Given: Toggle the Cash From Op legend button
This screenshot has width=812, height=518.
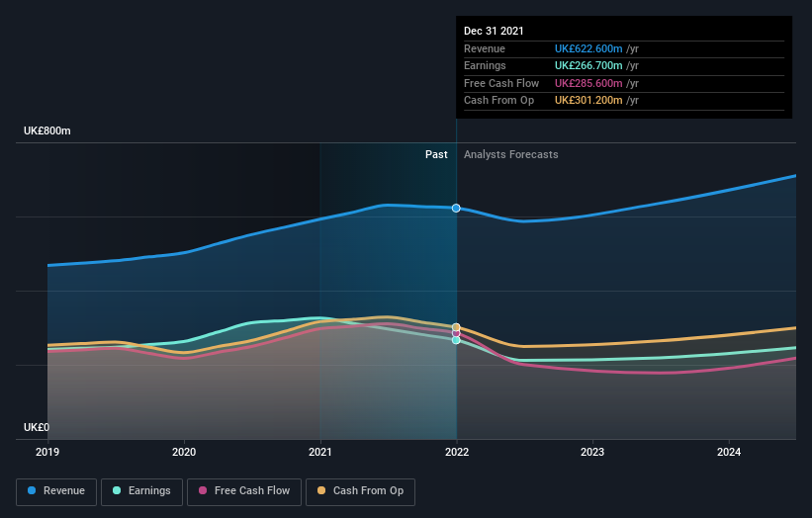Looking at the screenshot, I should pyautogui.click(x=360, y=491).
